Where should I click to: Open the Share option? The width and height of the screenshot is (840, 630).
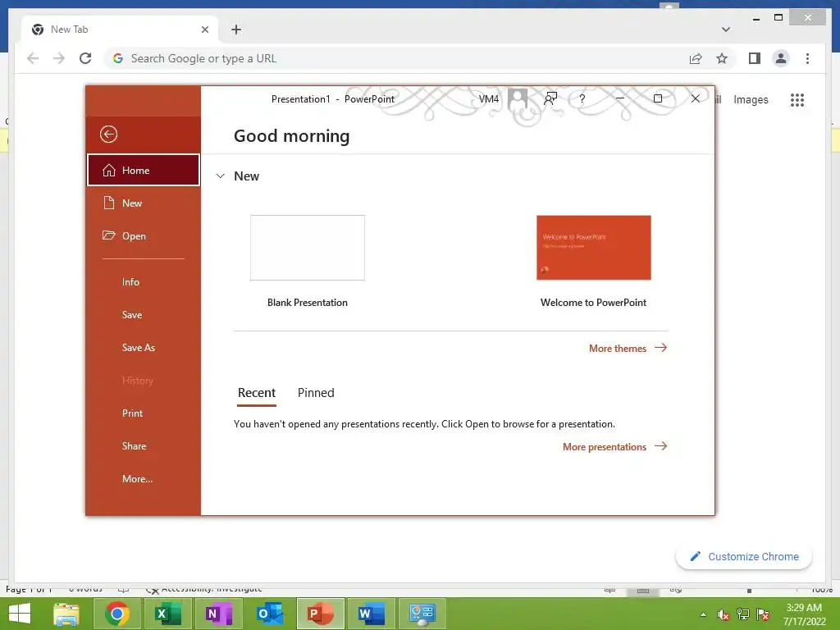143,445
